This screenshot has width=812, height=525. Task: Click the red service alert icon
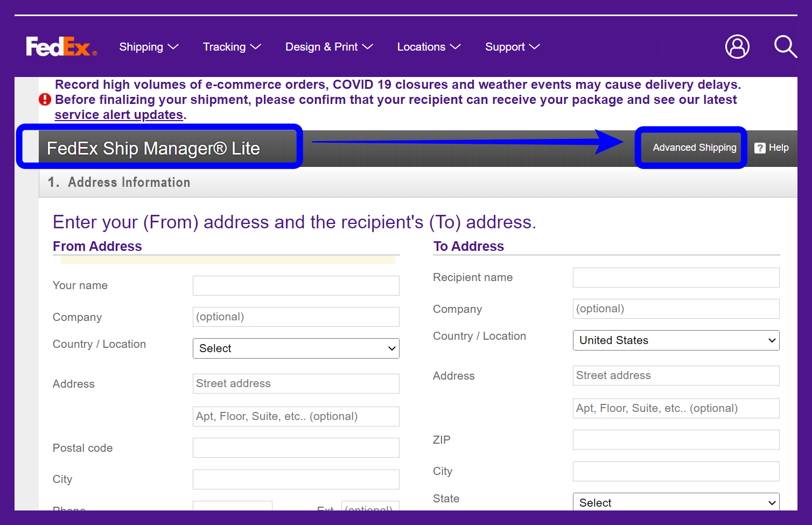coord(45,100)
